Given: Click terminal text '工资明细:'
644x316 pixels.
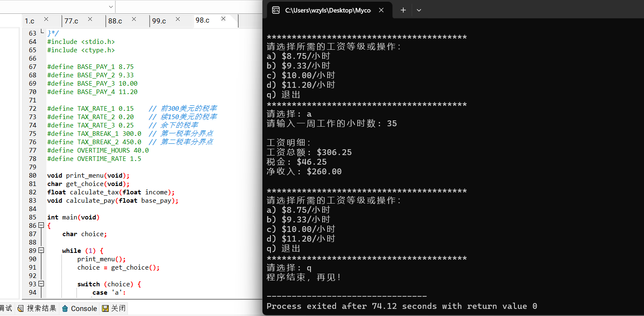Looking at the screenshot, I should coord(289,143).
